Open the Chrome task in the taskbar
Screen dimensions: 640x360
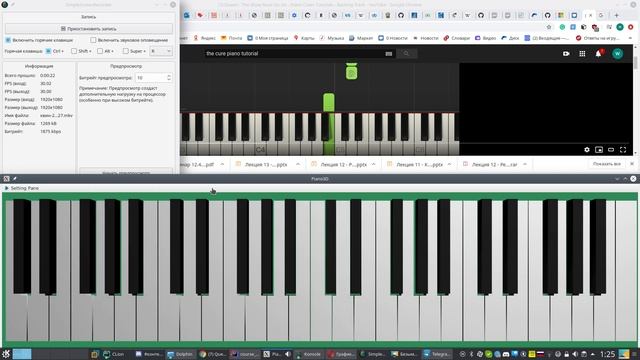(213, 354)
